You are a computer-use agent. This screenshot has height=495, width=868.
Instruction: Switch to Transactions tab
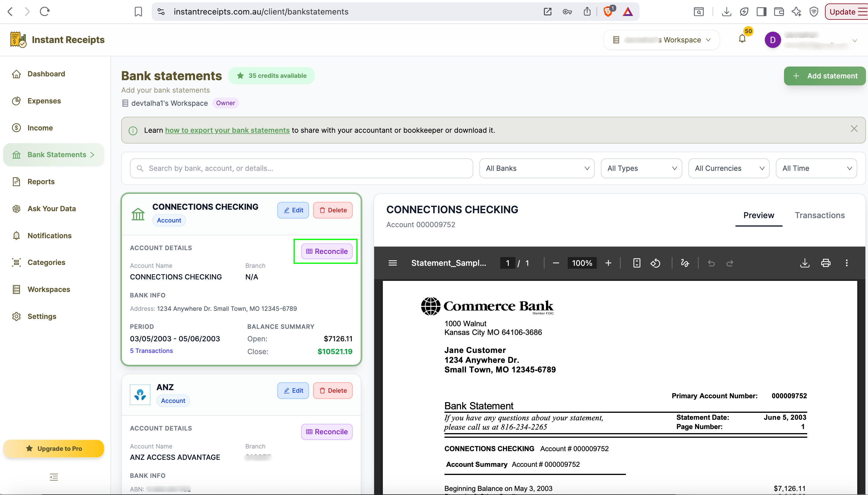819,215
